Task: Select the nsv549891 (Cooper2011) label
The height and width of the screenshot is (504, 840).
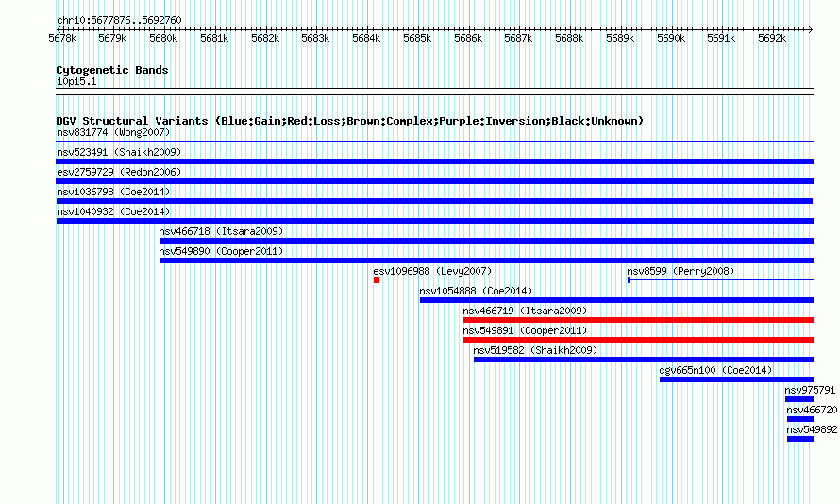Action: (525, 330)
